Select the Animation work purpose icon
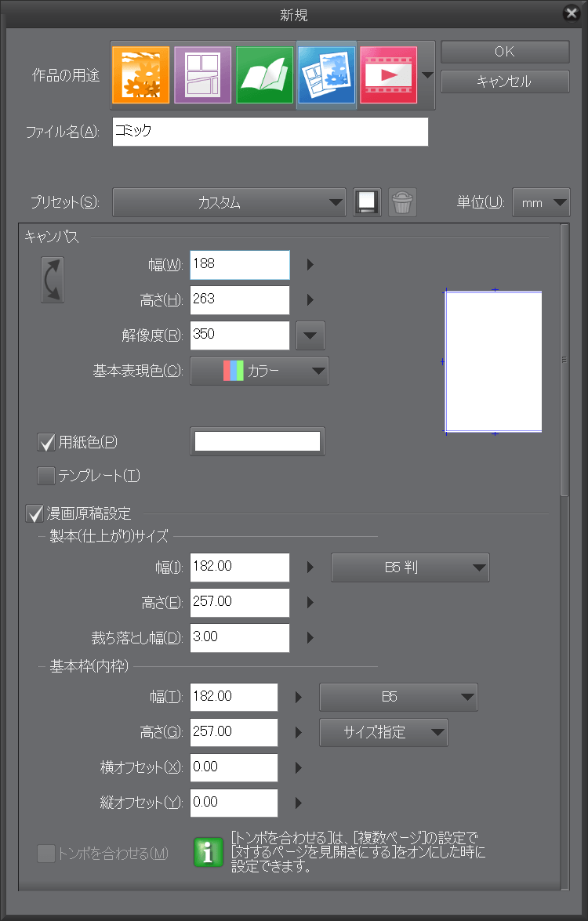588x921 pixels. coord(388,75)
